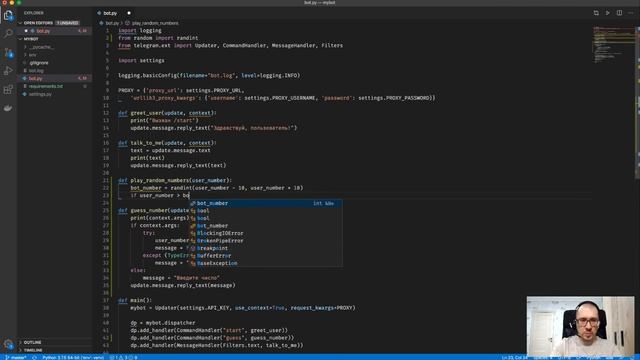Viewport: 640px width, 360px height.
Task: Click the sync changes icon in status bar
Action: pyautogui.click(x=34, y=357)
